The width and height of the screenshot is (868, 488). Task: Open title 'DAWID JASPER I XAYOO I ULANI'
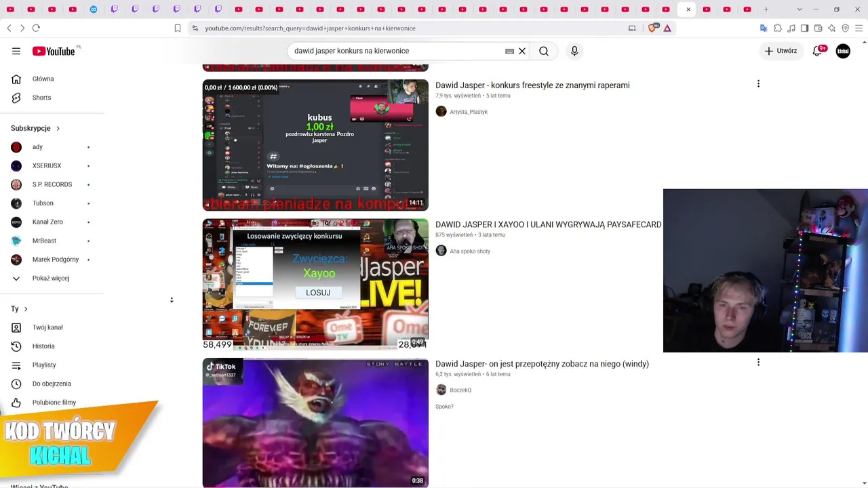tap(548, 224)
